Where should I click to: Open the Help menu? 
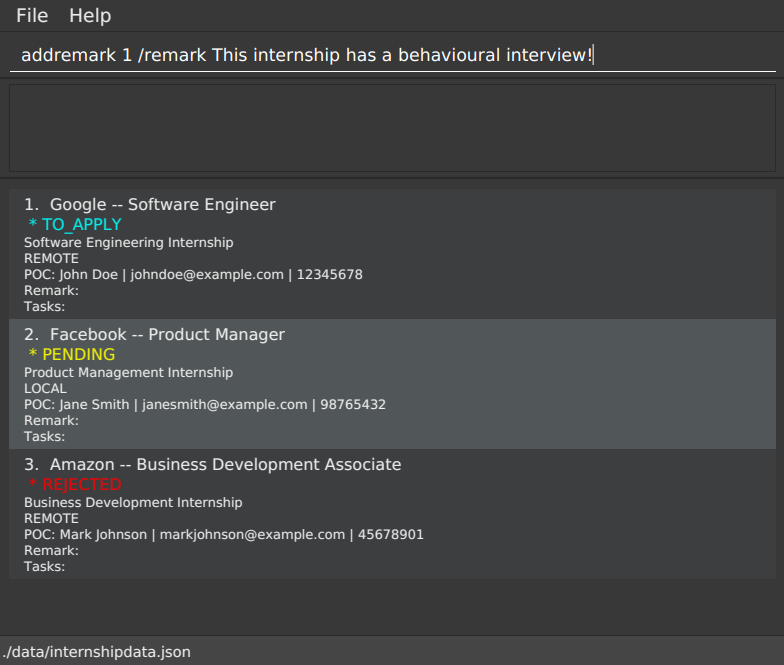(90, 16)
